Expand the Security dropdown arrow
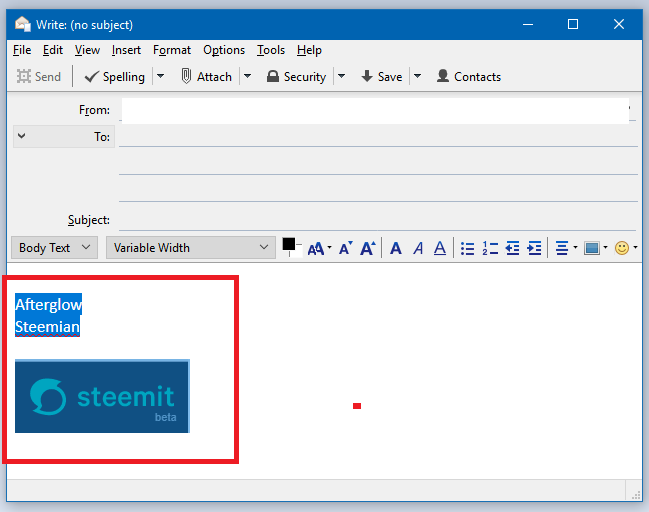 point(341,77)
